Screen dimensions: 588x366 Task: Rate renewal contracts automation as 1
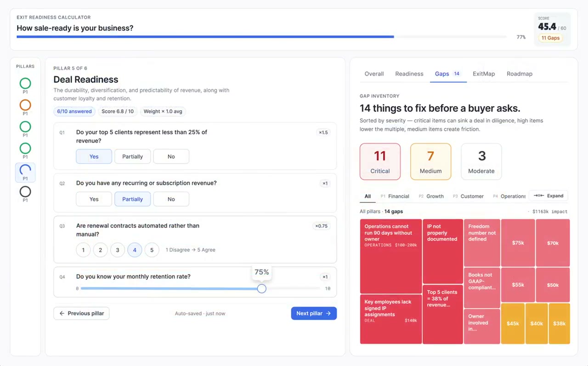point(83,250)
